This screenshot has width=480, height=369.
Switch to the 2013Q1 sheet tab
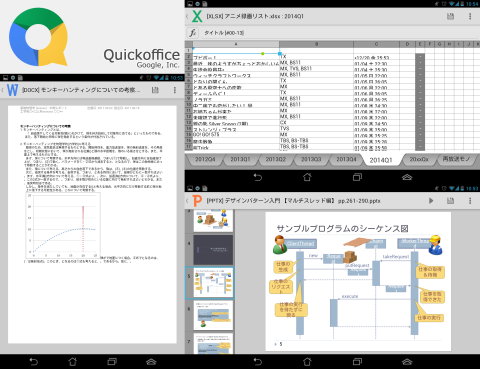click(x=240, y=159)
